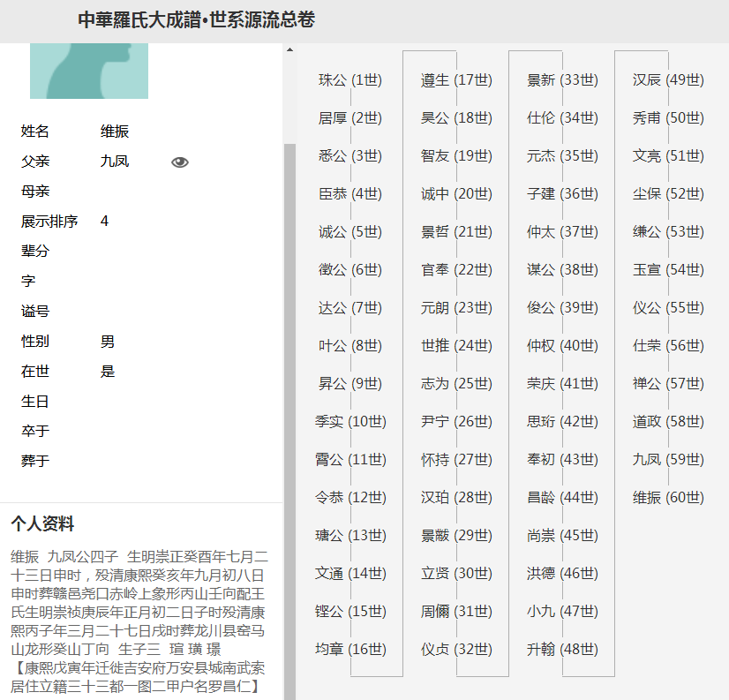Choose 诚公 (5世) node

point(350,231)
